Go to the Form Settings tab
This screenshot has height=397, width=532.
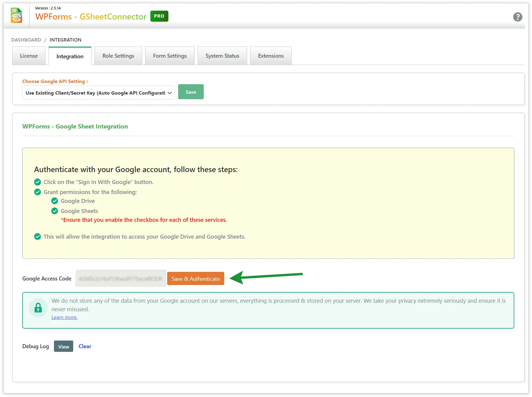click(170, 56)
